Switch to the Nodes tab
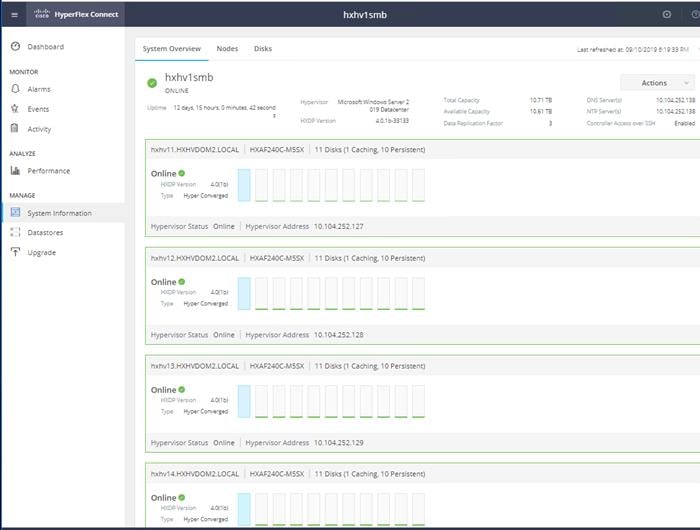The height and width of the screenshot is (530, 700). 227,49
